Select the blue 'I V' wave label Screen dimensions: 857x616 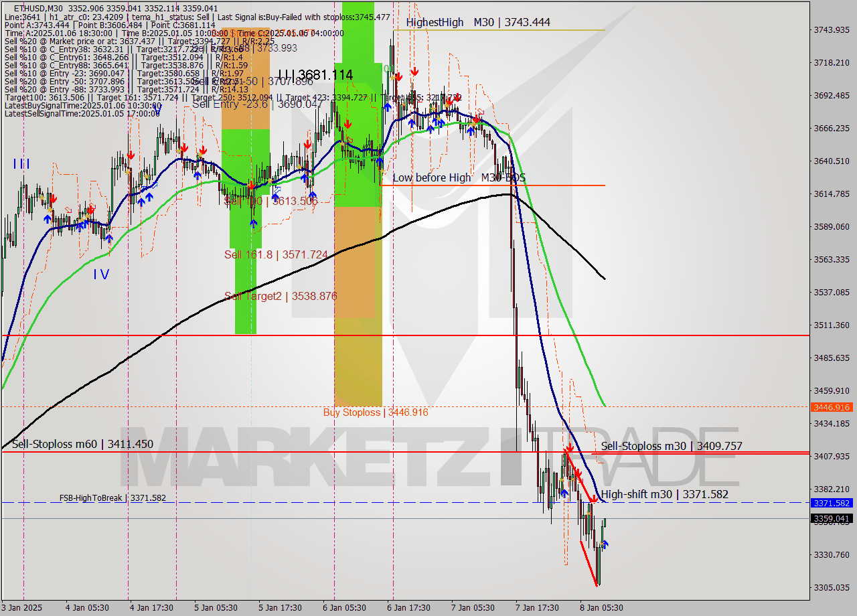[x=101, y=274]
